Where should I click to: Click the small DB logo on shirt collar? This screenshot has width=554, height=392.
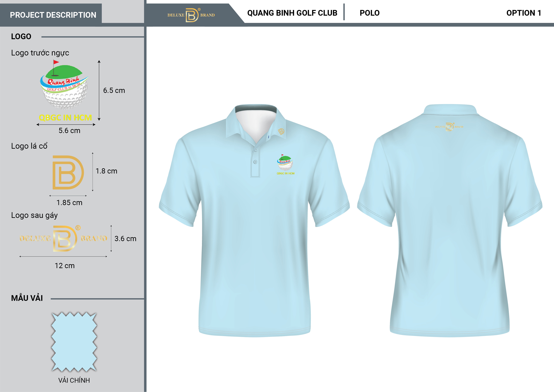(x=281, y=131)
